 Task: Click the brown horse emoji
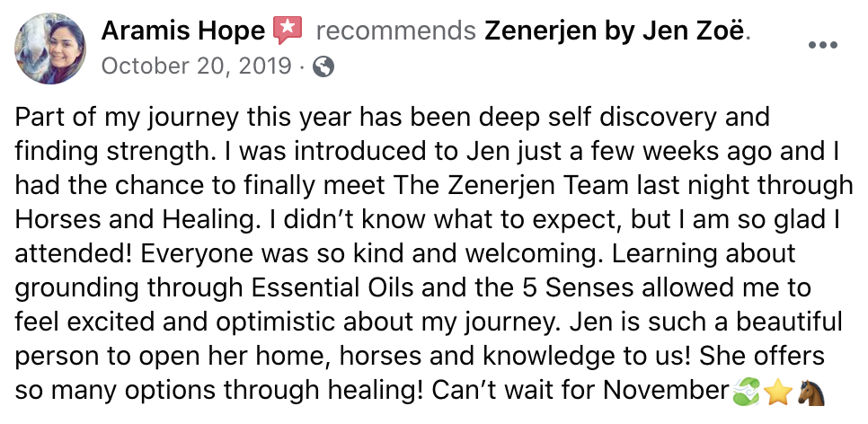(x=811, y=393)
